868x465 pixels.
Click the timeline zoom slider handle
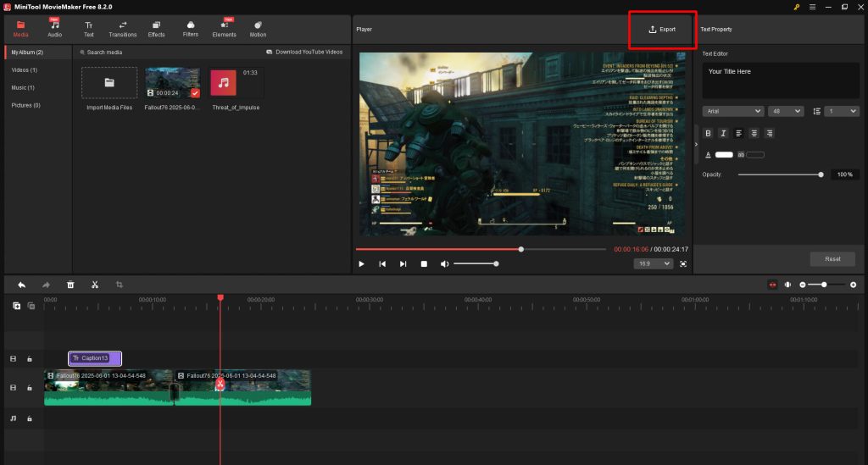[x=824, y=285]
